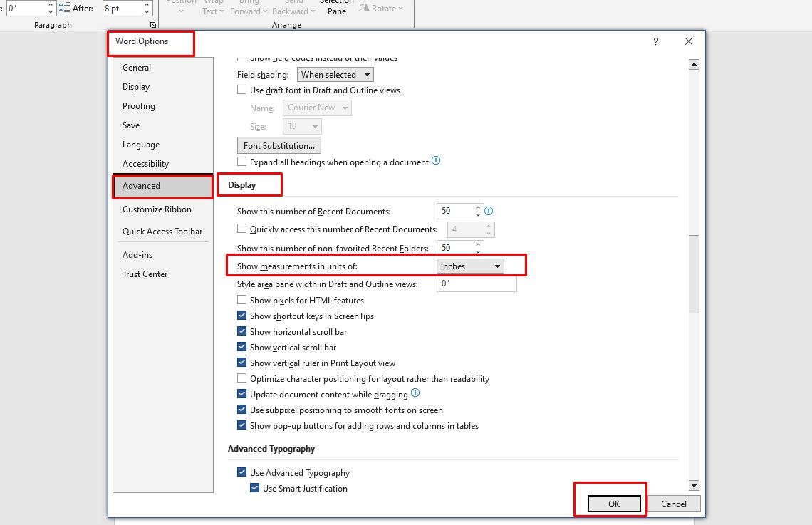
Task: Click the Style area pane width field
Action: [x=477, y=284]
